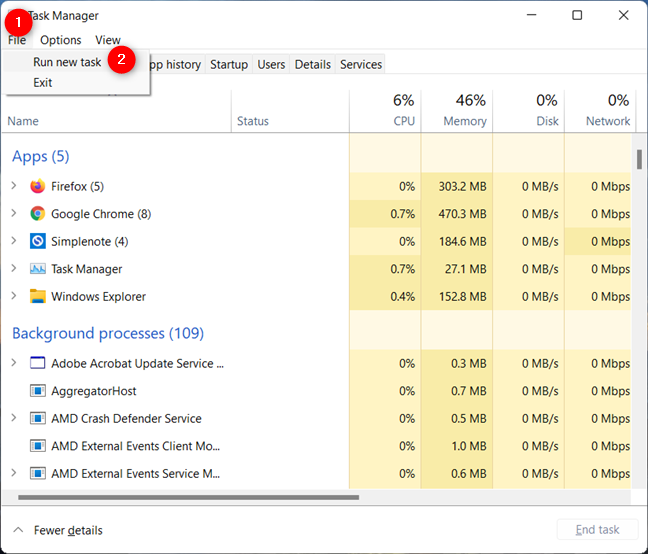This screenshot has height=554, width=648.
Task: Click the Task Manager process icon
Action: (x=38, y=269)
